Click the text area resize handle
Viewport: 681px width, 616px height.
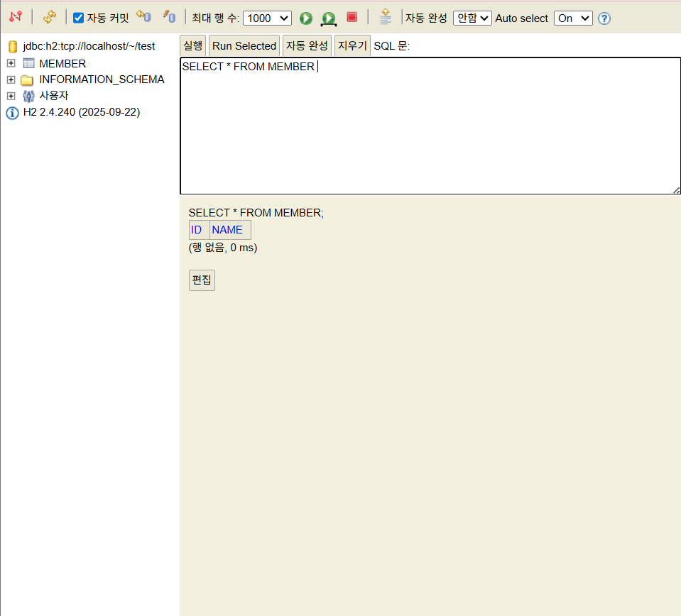(x=676, y=190)
